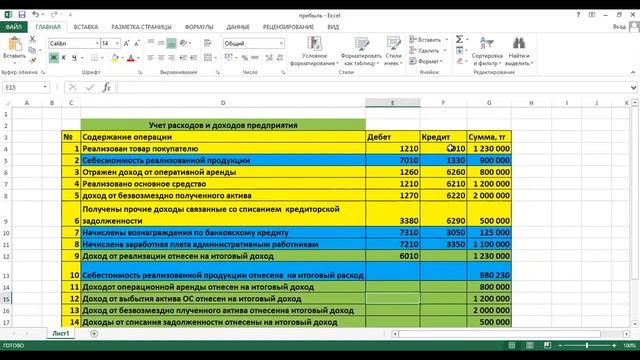The width and height of the screenshot is (640, 360).
Task: Click the comma style 000 icon
Action: [x=255, y=58]
